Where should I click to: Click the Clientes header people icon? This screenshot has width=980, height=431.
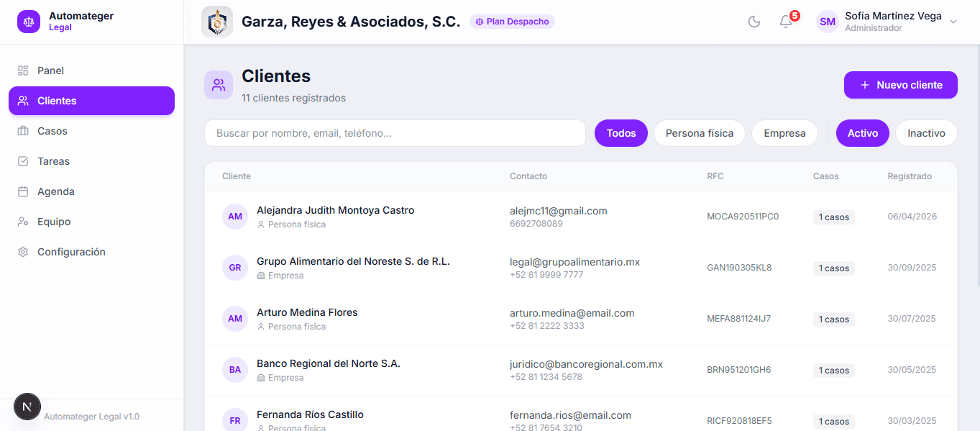point(218,85)
